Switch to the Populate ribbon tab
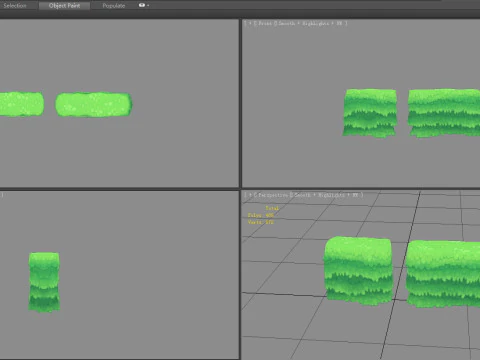Screen dimensions: 480x360 114,5
